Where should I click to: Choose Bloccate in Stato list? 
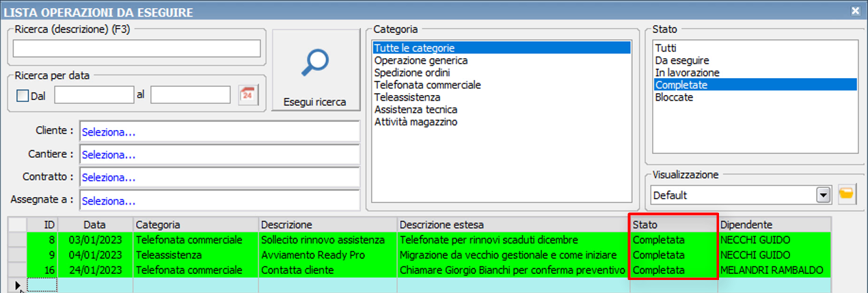(674, 97)
